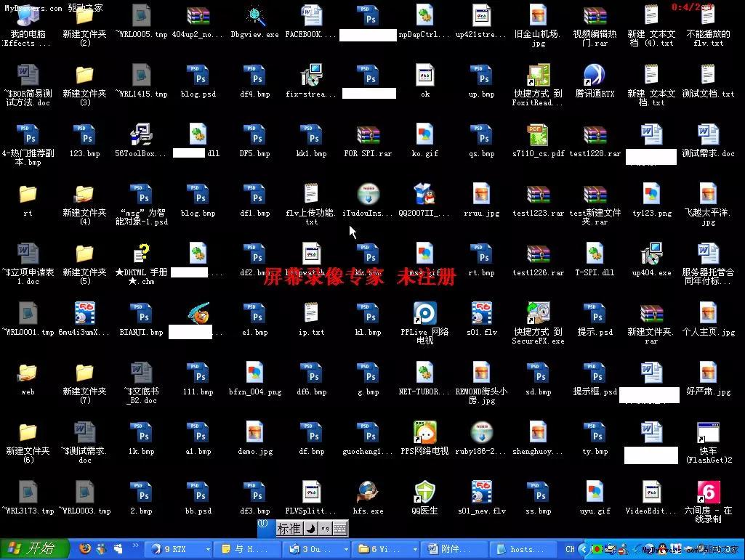This screenshot has height=560, width=745.
Task: Switch to 附件 taskbar window
Action: tap(454, 550)
